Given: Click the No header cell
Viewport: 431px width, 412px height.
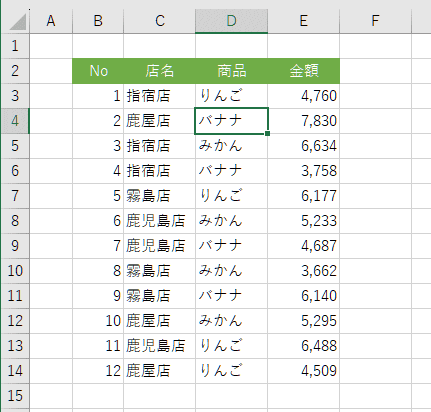Looking at the screenshot, I should point(98,71).
